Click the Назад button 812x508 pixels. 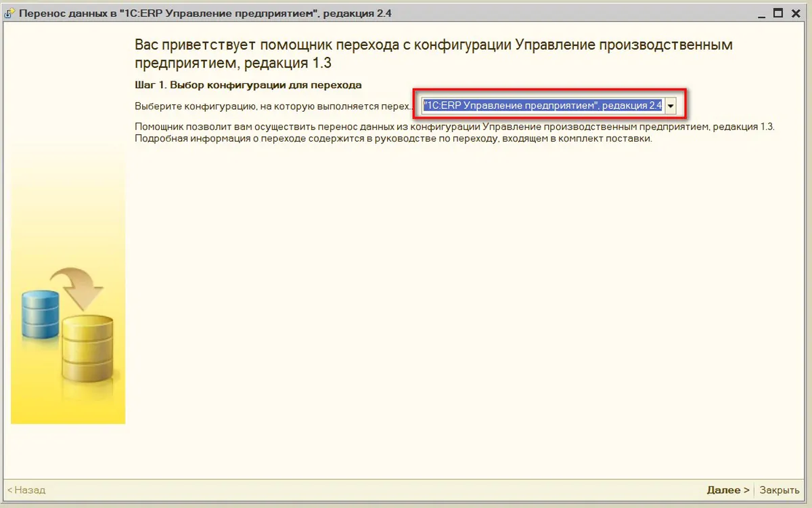tap(26, 490)
